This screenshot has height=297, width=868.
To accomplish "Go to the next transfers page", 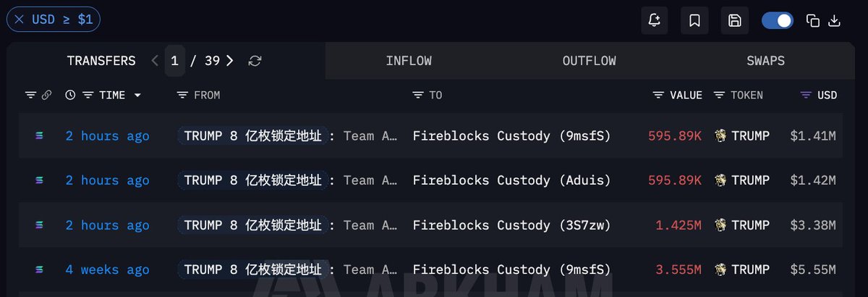I will pyautogui.click(x=230, y=61).
